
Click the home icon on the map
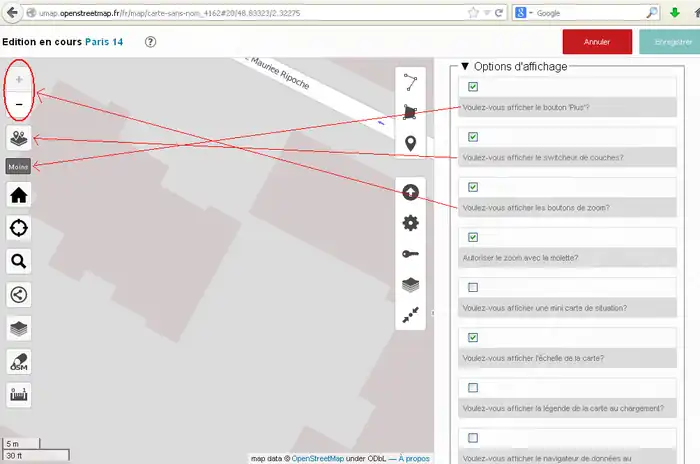(19, 195)
